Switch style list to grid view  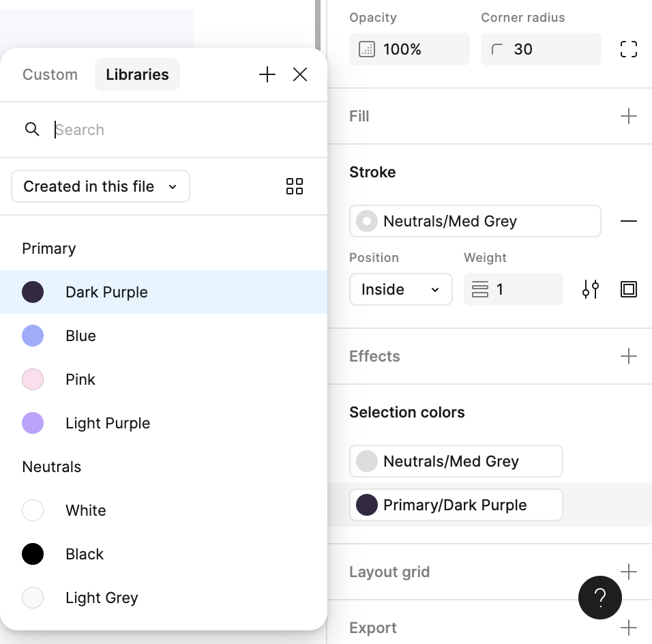[295, 186]
